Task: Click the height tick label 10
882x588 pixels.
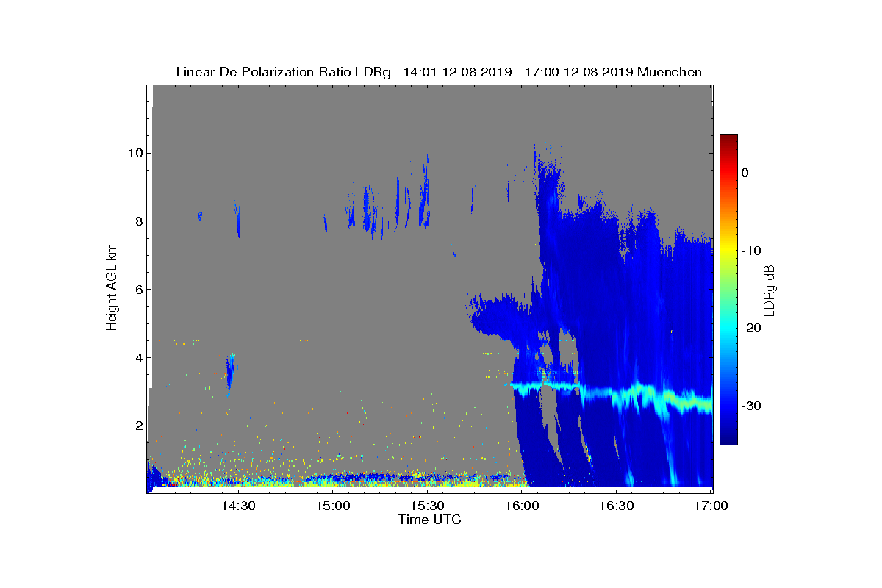Action: [x=135, y=153]
